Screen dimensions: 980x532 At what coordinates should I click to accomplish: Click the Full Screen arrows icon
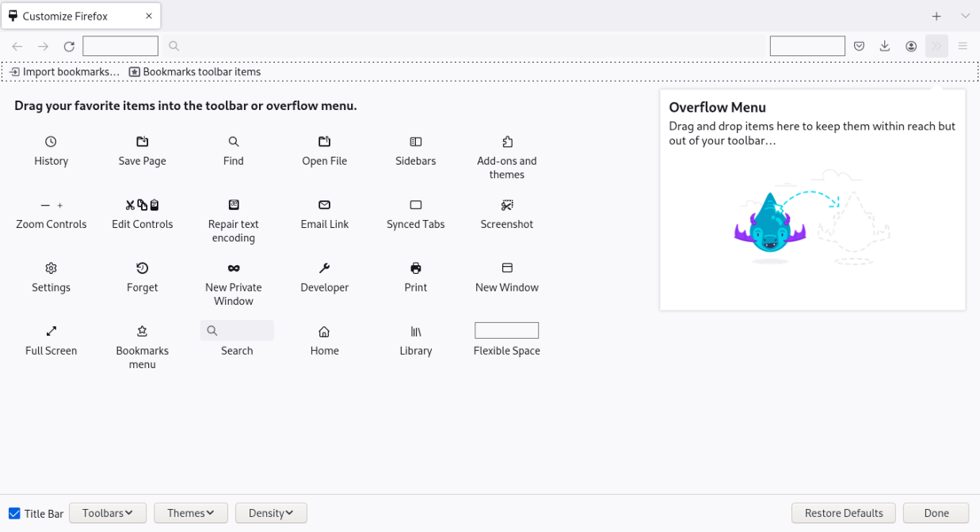(x=51, y=332)
